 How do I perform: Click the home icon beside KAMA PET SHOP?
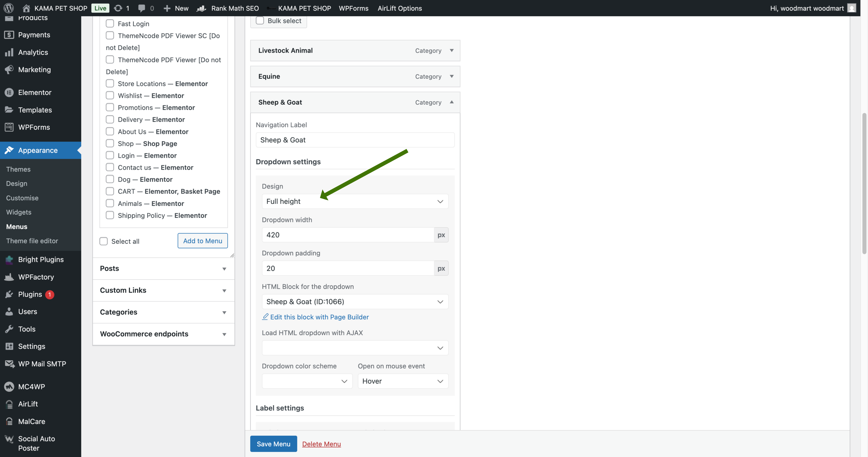point(26,8)
